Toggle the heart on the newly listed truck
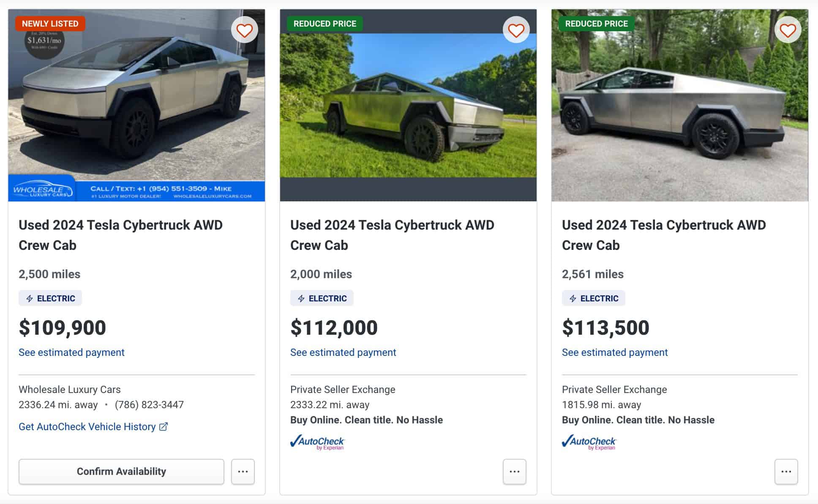Viewport: 818px width, 504px height. [x=244, y=30]
